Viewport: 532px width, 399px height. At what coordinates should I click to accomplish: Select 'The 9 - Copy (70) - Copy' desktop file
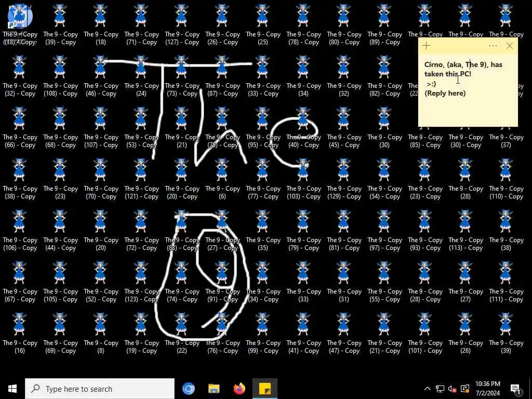click(101, 179)
